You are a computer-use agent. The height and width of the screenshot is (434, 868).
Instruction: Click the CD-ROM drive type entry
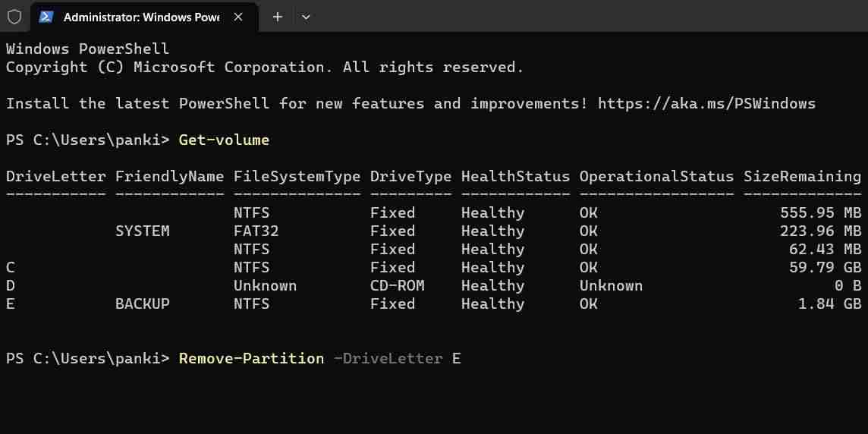(x=397, y=285)
